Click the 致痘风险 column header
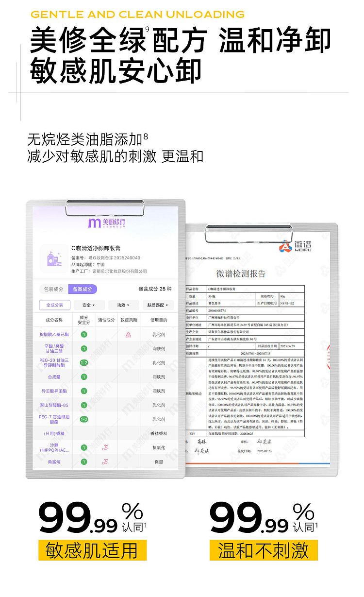Image resolution: width=364 pixels, height=597 pixels. 129,320
